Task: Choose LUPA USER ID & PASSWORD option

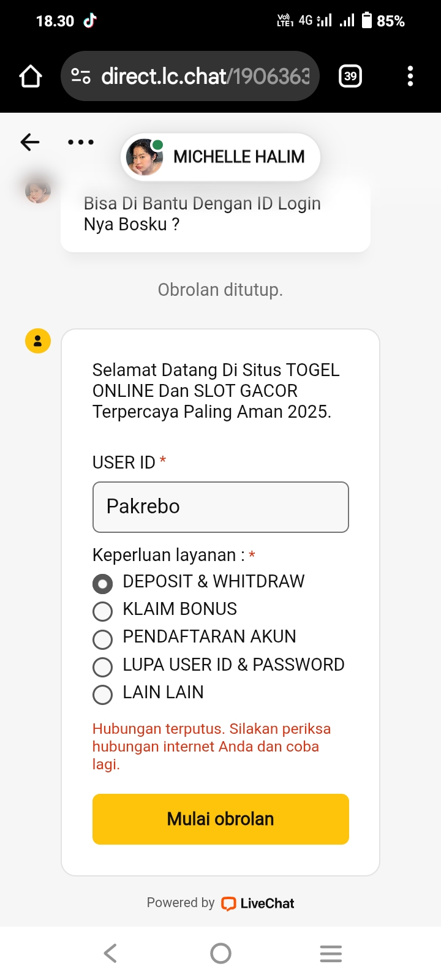Action: pos(103,667)
